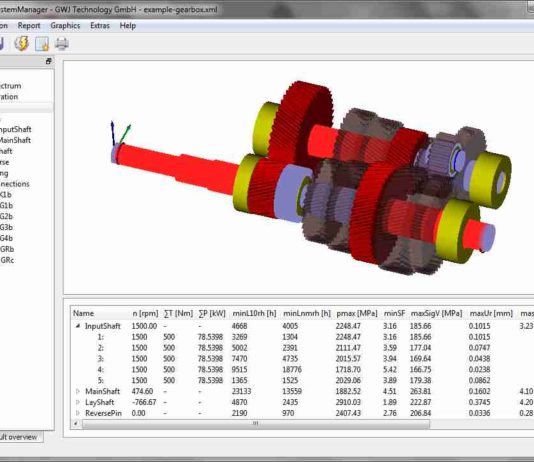Click the ∑T [Nm] column header
The image size is (534, 462).
(x=178, y=313)
